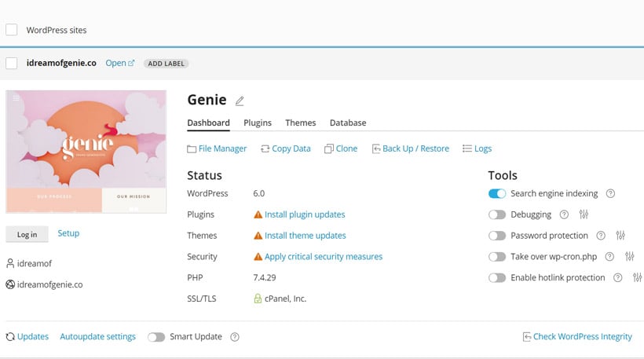Open the Setup link
644x359 pixels.
68,233
